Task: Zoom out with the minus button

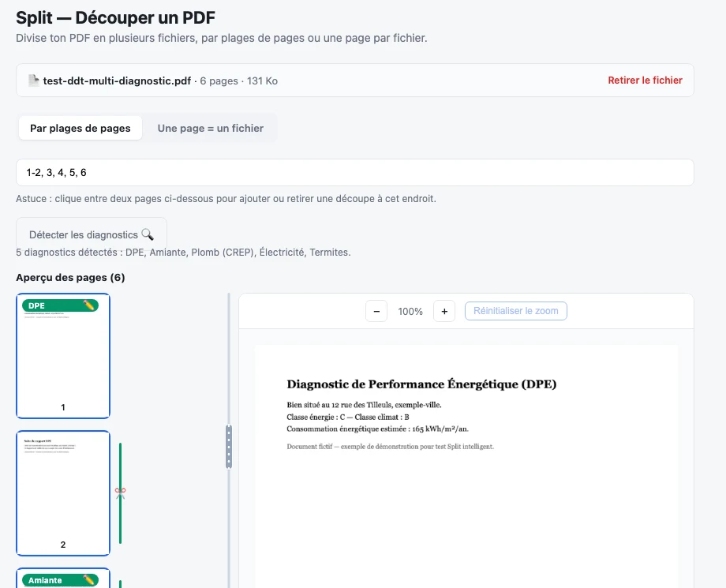Action: tap(376, 311)
